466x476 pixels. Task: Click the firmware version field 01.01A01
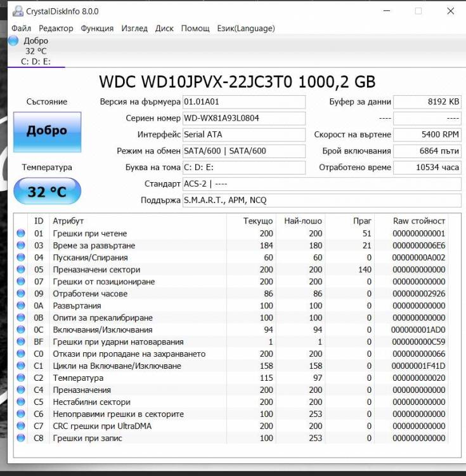[x=244, y=102]
